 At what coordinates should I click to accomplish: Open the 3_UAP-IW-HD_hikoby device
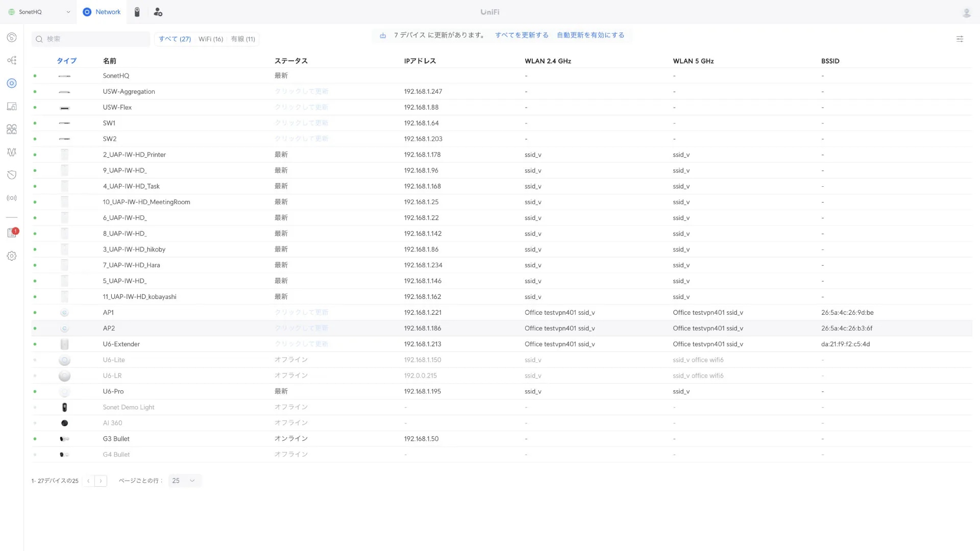point(134,249)
